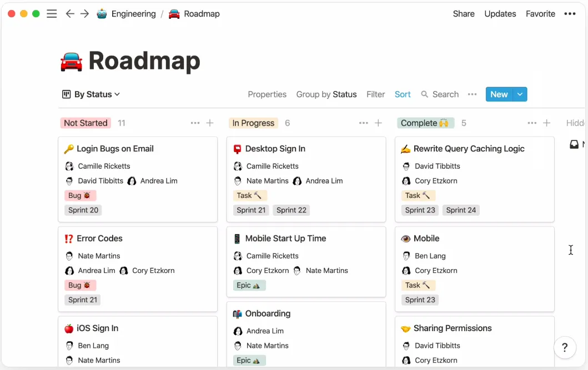This screenshot has width=588, height=370.
Task: Open the Sharing Permissions card
Action: pyautogui.click(x=474, y=341)
